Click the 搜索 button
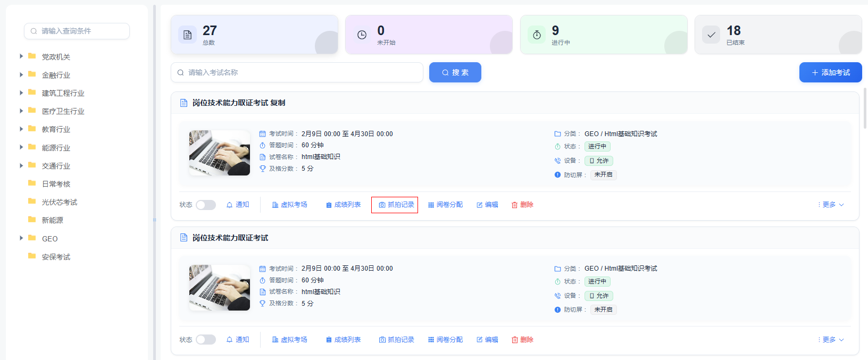The height and width of the screenshot is (360, 868). (455, 72)
